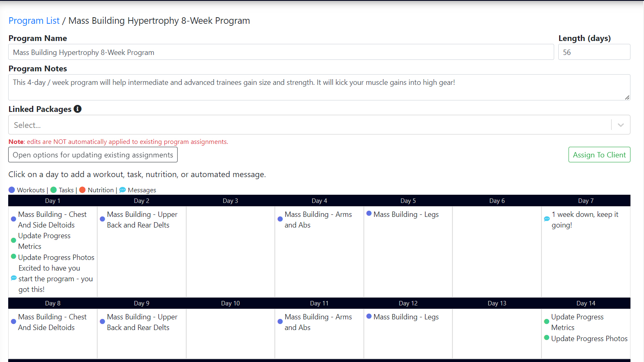Click the Day 1 message chat icon
The image size is (644, 362).
(x=14, y=278)
